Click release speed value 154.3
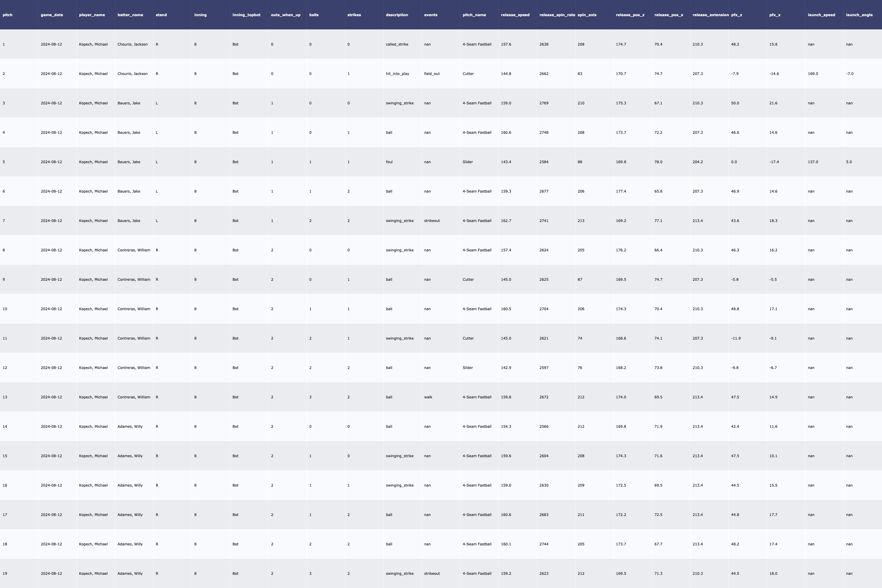 [505, 426]
